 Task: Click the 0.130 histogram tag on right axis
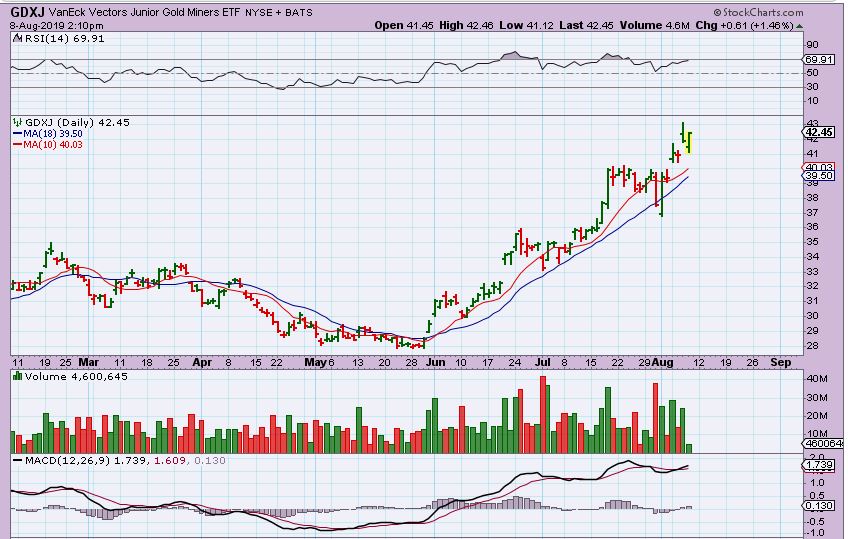819,505
